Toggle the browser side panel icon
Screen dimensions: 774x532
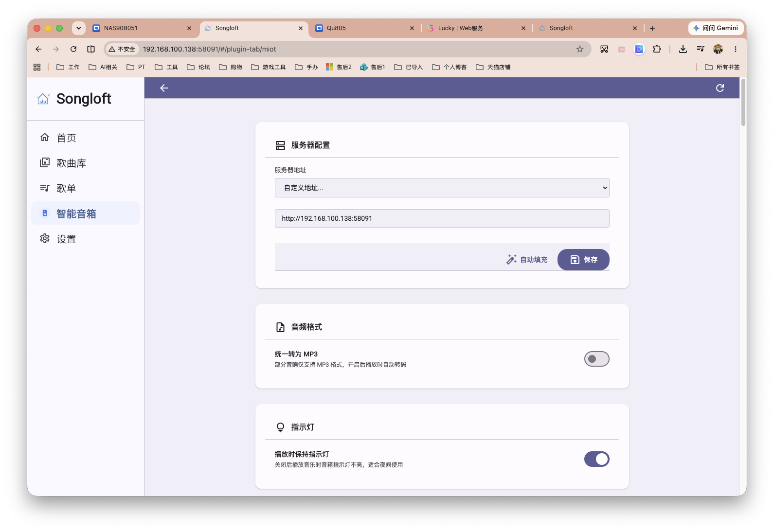pyautogui.click(x=91, y=49)
